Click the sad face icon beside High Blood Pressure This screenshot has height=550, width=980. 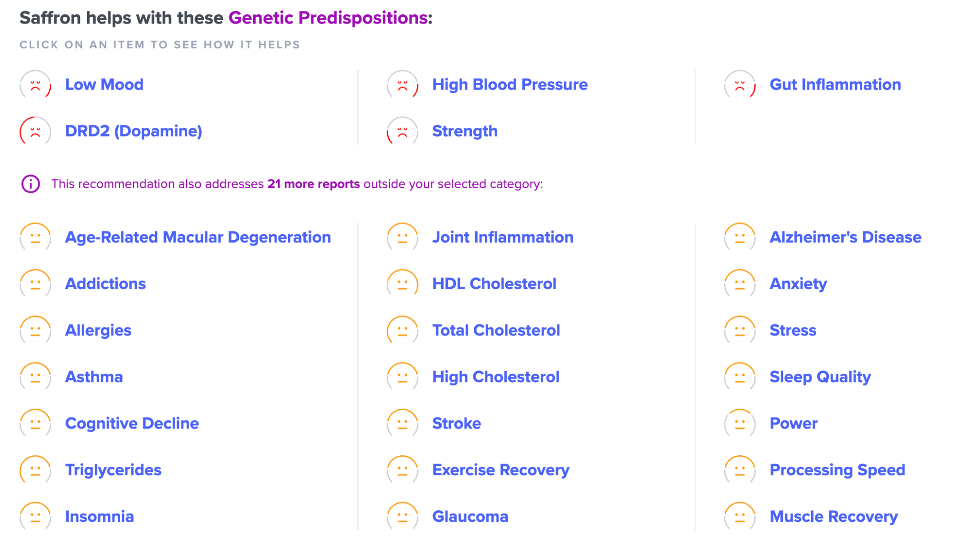[x=402, y=85]
